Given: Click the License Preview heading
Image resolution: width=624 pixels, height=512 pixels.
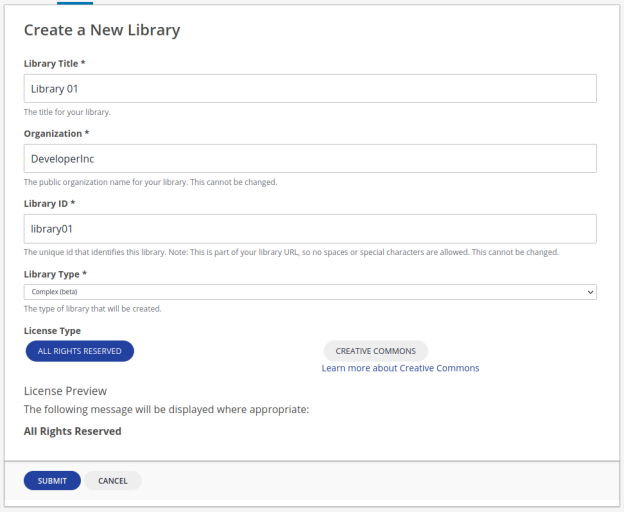Looking at the screenshot, I should point(65,391).
